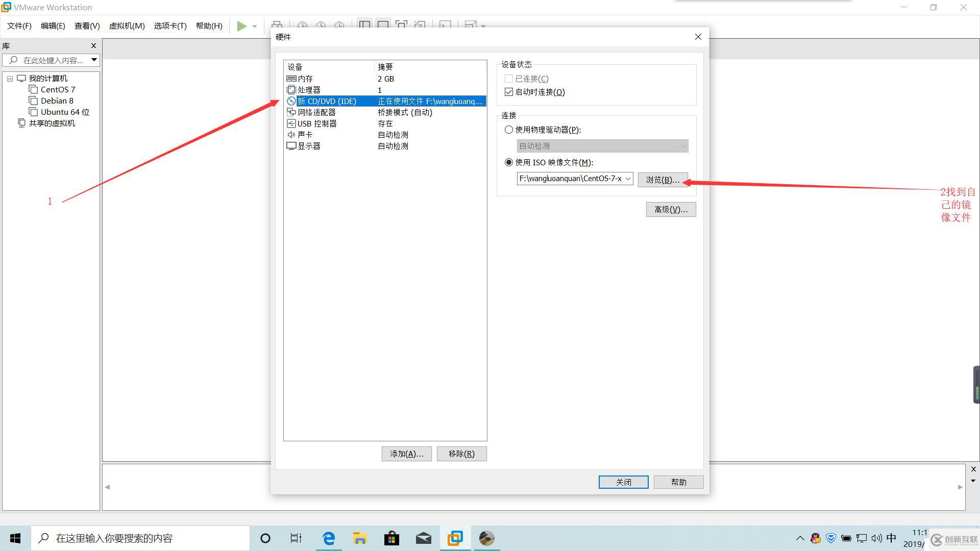This screenshot has height=551, width=980.
Task: Click the Debian 8 VM icon
Action: (x=33, y=101)
